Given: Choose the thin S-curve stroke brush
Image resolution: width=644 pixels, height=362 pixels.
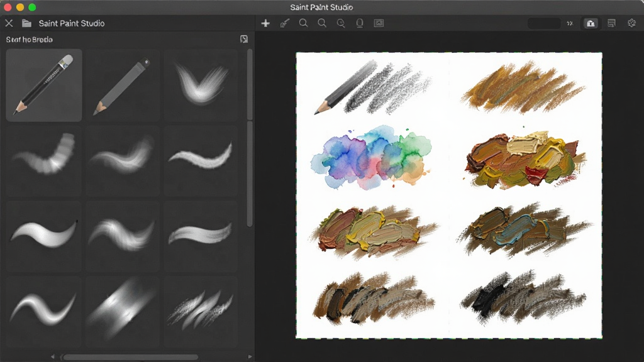Looking at the screenshot, I should [x=44, y=312].
